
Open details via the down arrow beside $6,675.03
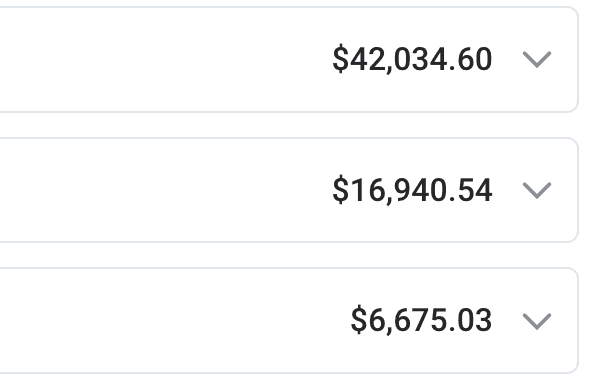tap(537, 321)
